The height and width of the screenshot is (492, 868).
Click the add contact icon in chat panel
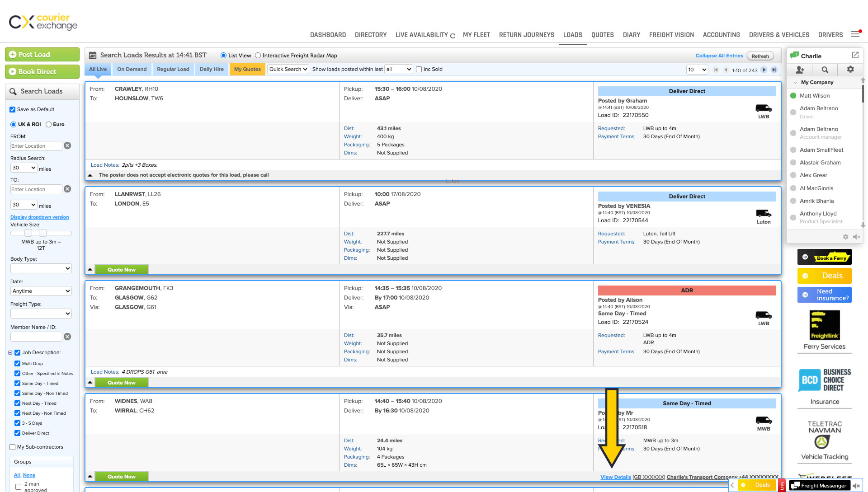coord(800,70)
